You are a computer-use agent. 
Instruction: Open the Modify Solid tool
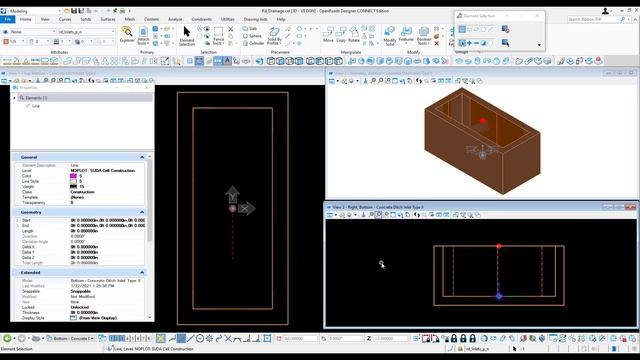coord(390,36)
